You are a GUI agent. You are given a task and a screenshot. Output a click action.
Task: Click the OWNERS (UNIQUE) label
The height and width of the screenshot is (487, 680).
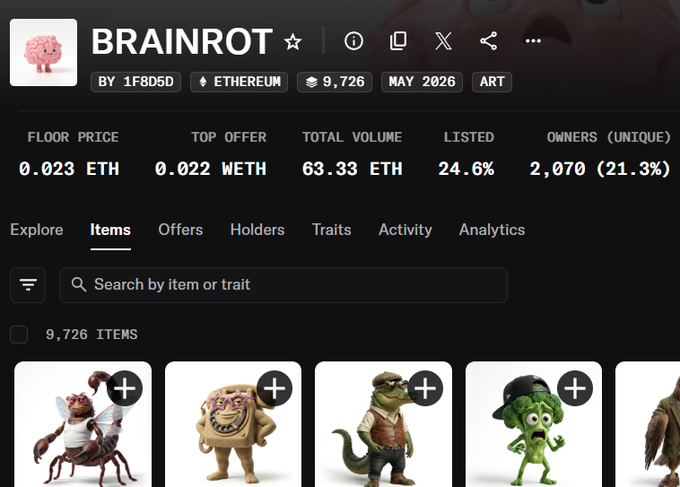[608, 137]
